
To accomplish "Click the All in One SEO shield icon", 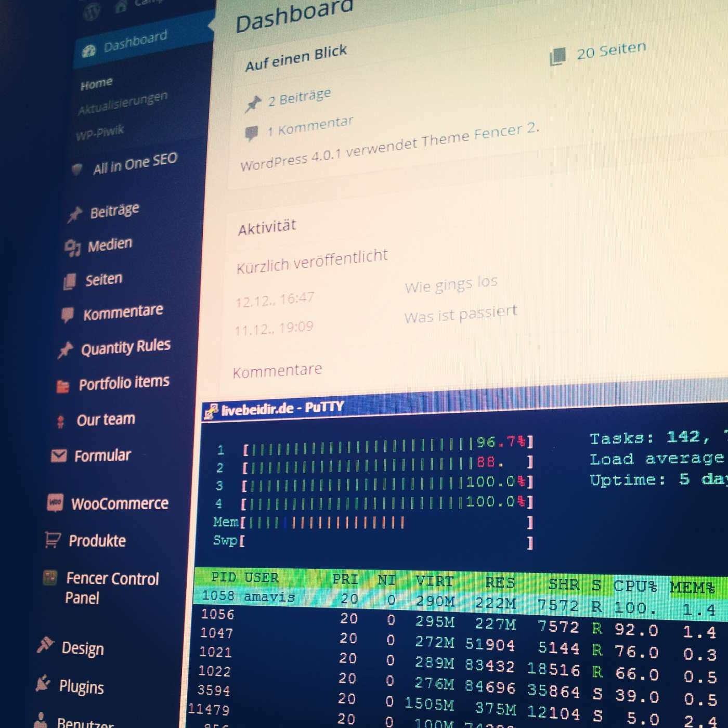I will point(77,169).
